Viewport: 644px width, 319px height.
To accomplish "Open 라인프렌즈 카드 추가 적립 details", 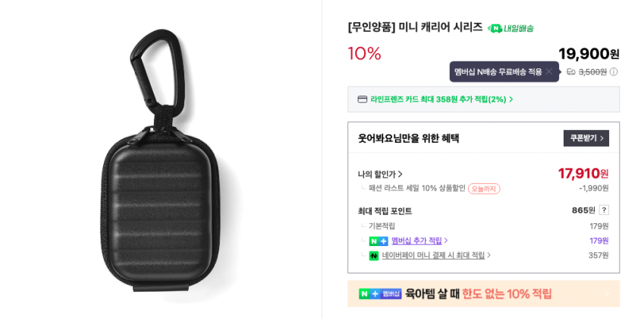I will coord(441,99).
